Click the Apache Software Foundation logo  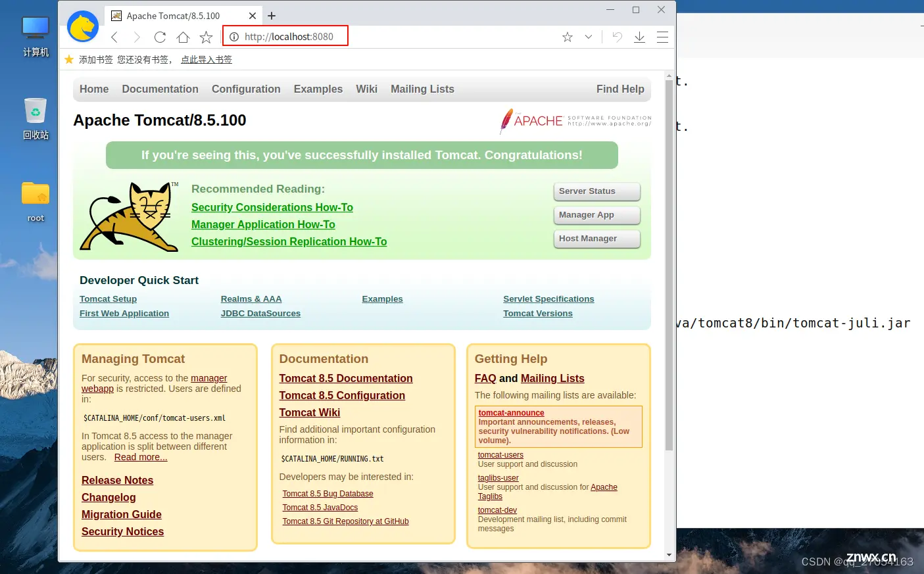click(575, 121)
